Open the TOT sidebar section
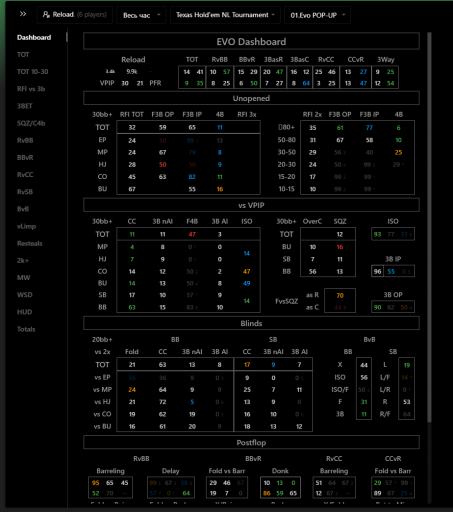The image size is (453, 512). 23,55
